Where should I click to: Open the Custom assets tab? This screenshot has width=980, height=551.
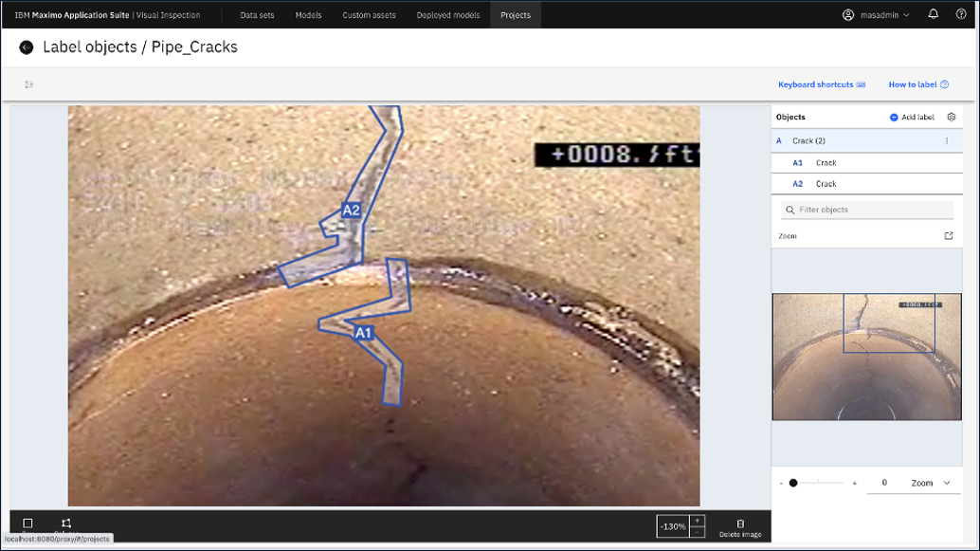click(369, 15)
